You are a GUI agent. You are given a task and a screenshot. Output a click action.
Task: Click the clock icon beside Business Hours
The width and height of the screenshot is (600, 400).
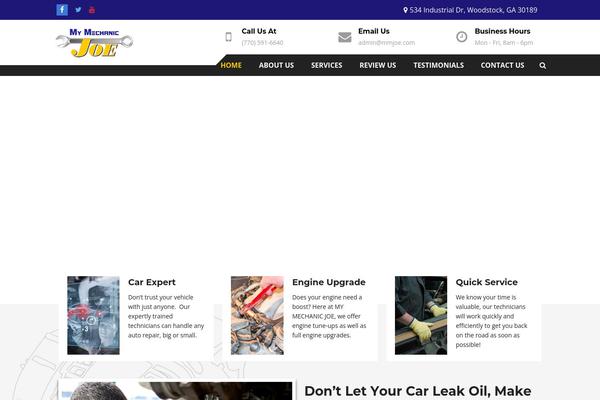pyautogui.click(x=461, y=37)
